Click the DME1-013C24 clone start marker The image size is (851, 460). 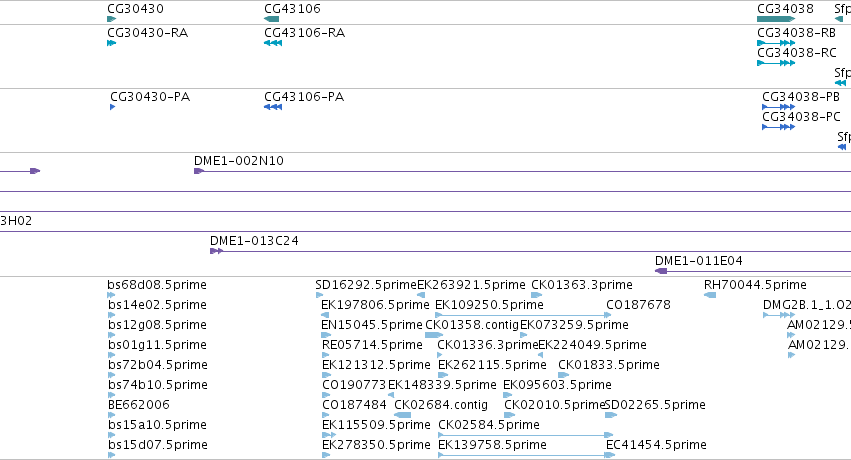pos(217,251)
